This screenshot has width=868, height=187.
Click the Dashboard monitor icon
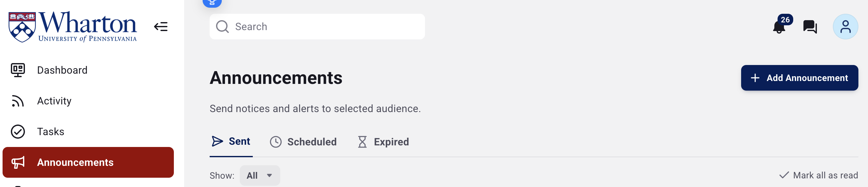18,70
